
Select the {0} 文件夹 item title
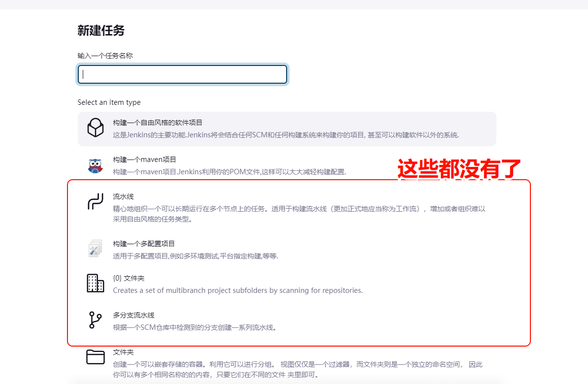point(129,278)
